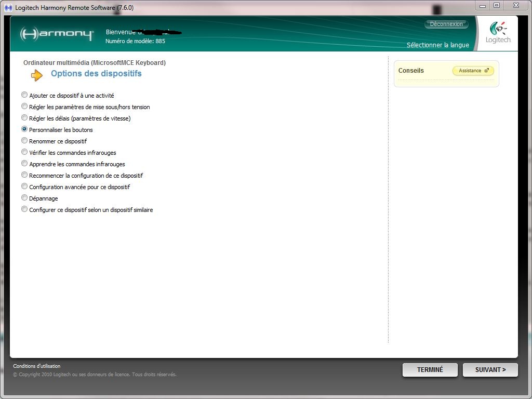Select 'Ajouter ce dispositif à une activité'
Screen dimensions: 532x399
pyautogui.click(x=24, y=95)
